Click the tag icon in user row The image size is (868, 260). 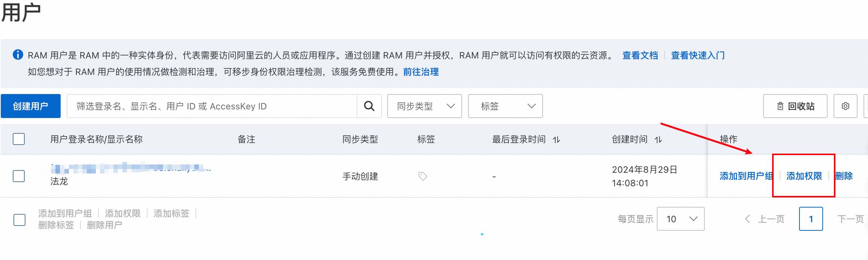[x=423, y=176]
